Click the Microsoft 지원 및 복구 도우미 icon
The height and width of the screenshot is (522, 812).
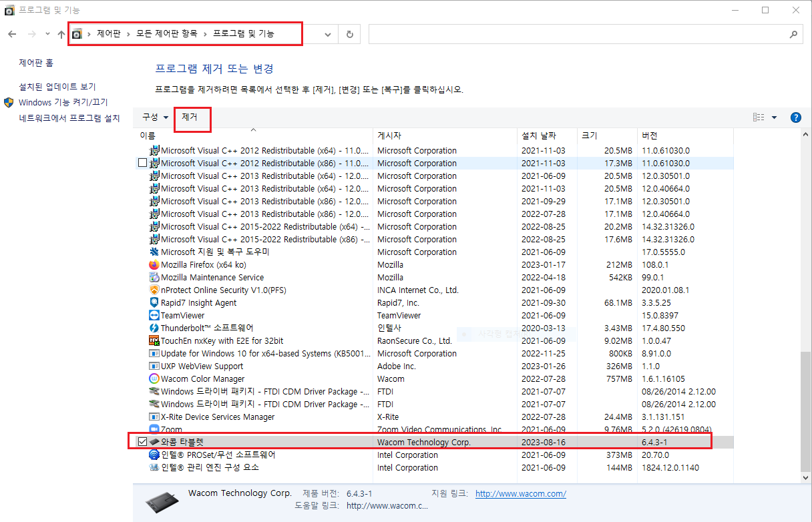click(x=154, y=252)
